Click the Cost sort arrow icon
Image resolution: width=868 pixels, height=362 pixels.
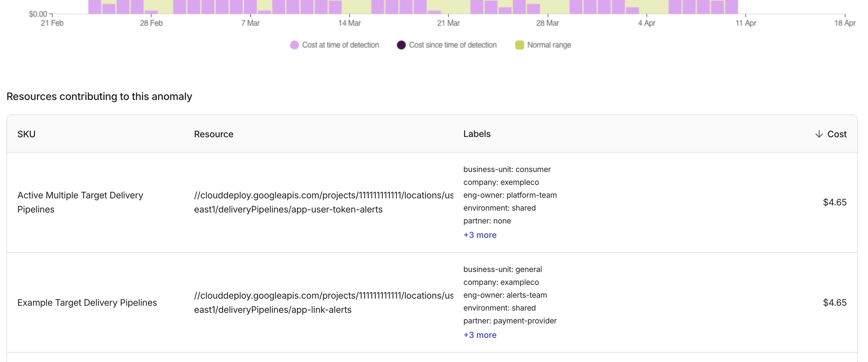pos(819,134)
